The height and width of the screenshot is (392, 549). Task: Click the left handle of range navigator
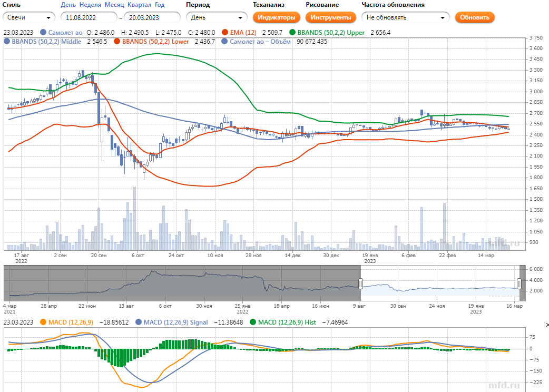361,284
